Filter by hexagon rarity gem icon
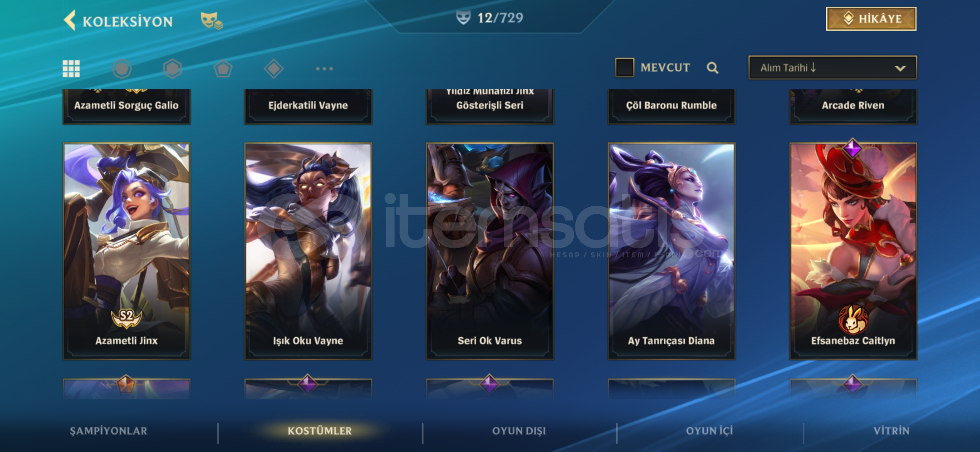 coord(172,69)
